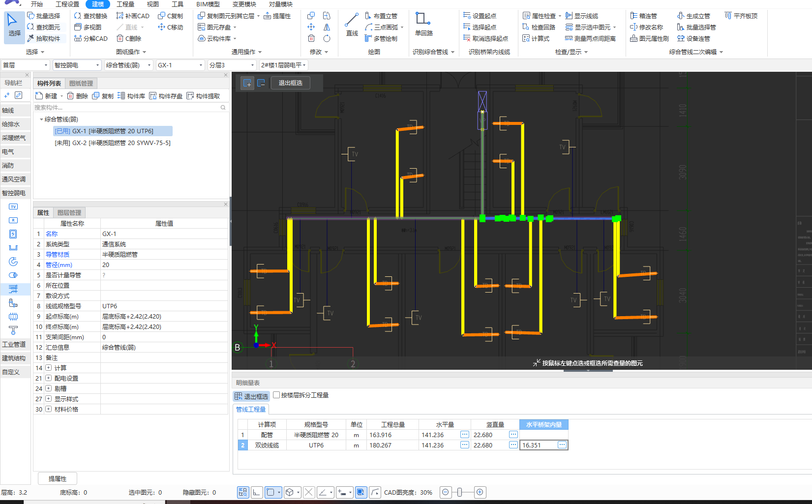Image resolution: width=812 pixels, height=504 pixels.
Task: Open 查找替换 find and replace
Action: [x=90, y=16]
